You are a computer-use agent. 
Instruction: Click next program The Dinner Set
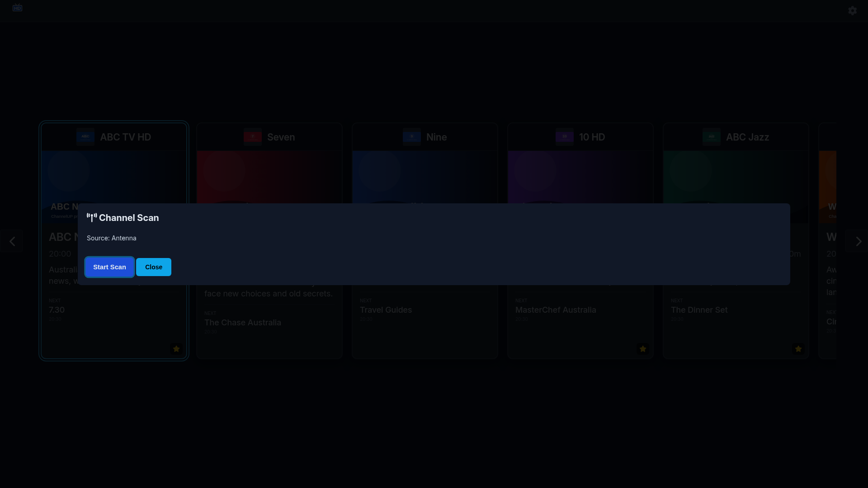pyautogui.click(x=699, y=310)
